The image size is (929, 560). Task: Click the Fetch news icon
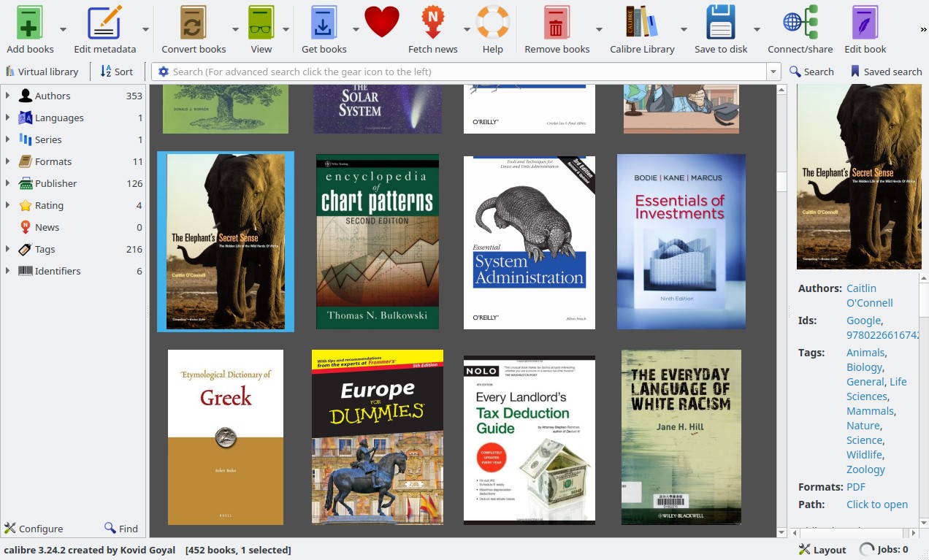pos(433,23)
